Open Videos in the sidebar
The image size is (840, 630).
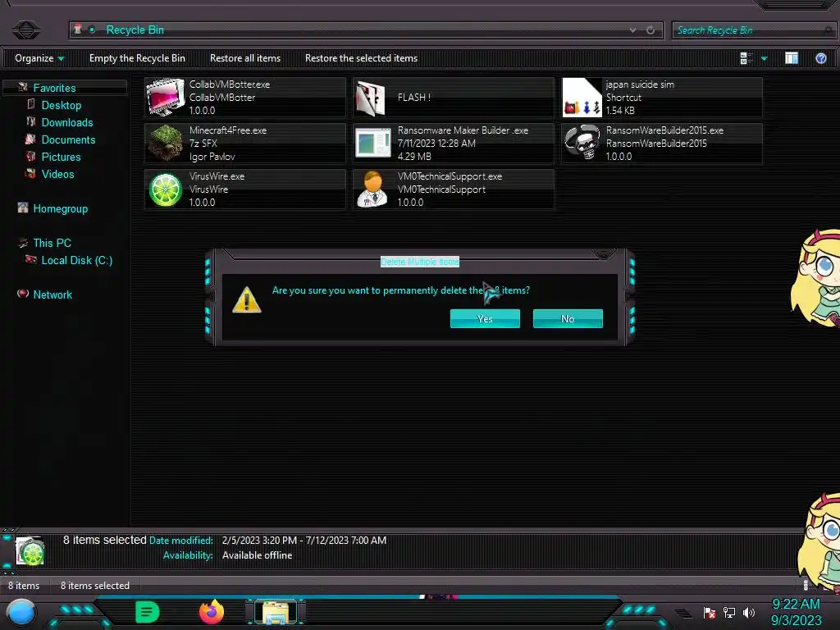click(57, 174)
